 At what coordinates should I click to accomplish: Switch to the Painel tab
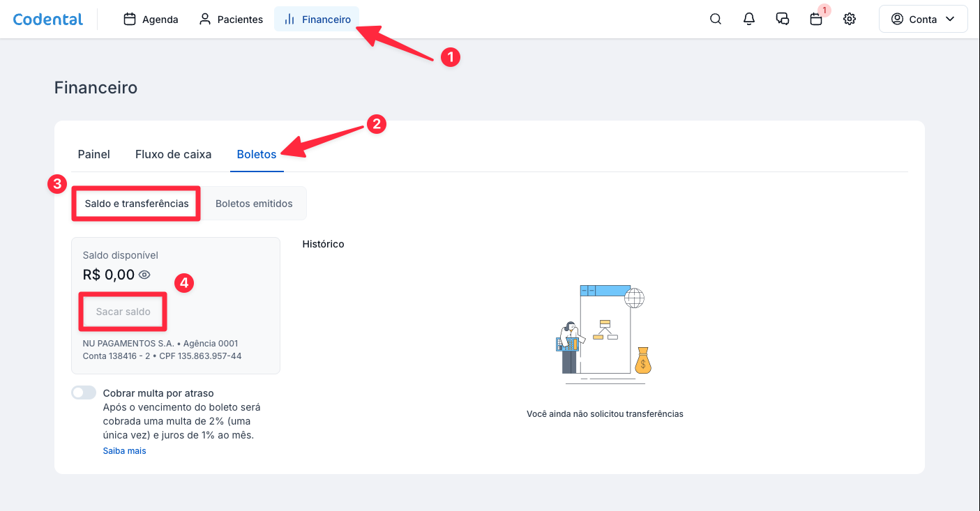point(94,154)
